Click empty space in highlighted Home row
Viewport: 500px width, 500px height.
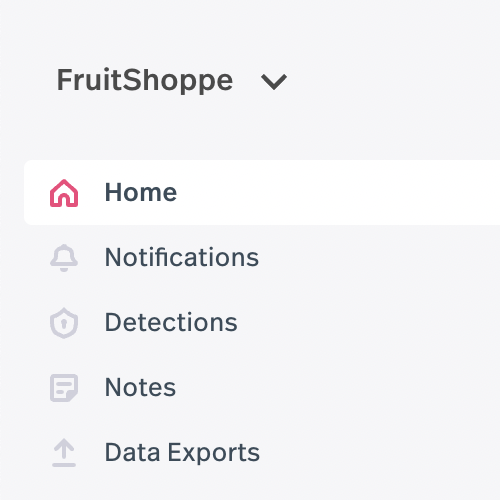click(x=333, y=193)
